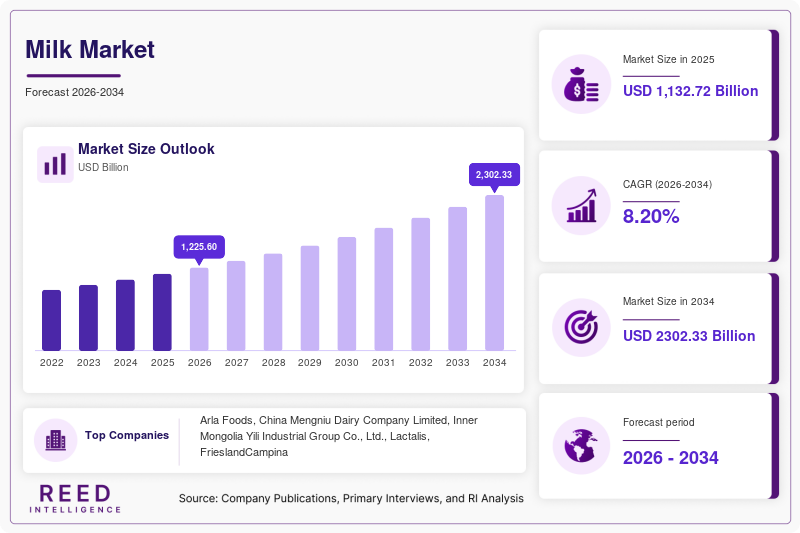Click the USD 2302.33 Billion value
This screenshot has height=533, width=800.
tap(689, 336)
